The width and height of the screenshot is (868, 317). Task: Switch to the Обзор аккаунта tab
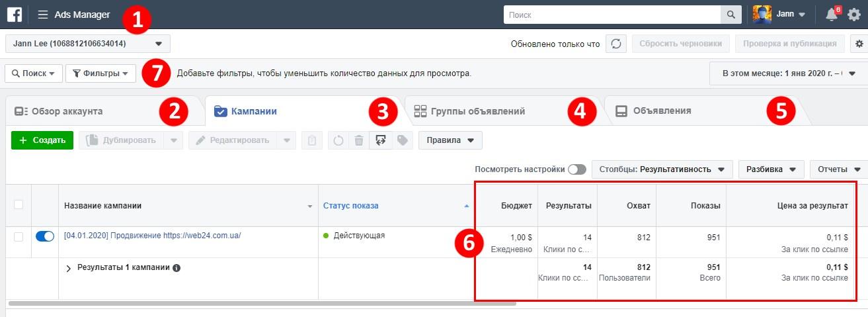point(67,111)
